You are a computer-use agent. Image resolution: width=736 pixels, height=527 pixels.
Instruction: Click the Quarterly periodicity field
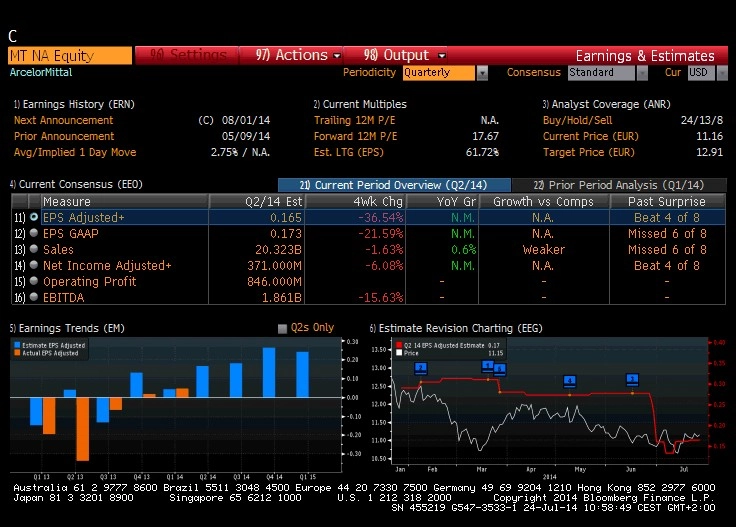point(438,73)
